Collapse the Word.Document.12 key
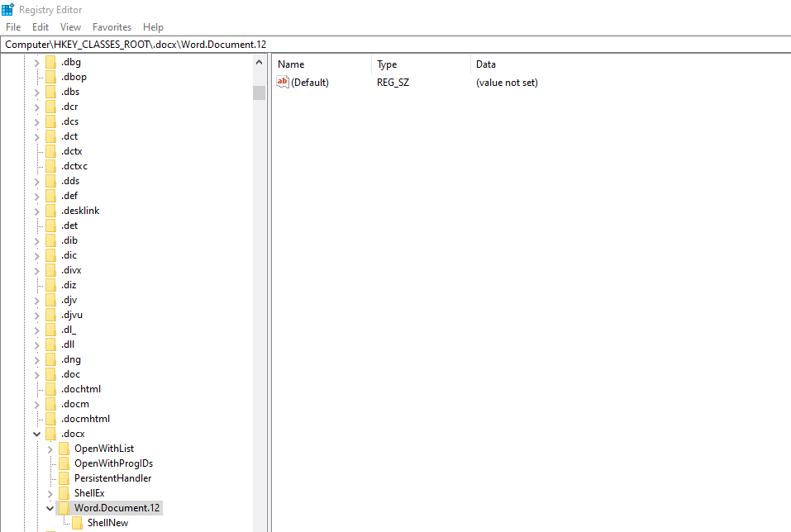Viewport: 791px width, 532px height. click(x=50, y=508)
